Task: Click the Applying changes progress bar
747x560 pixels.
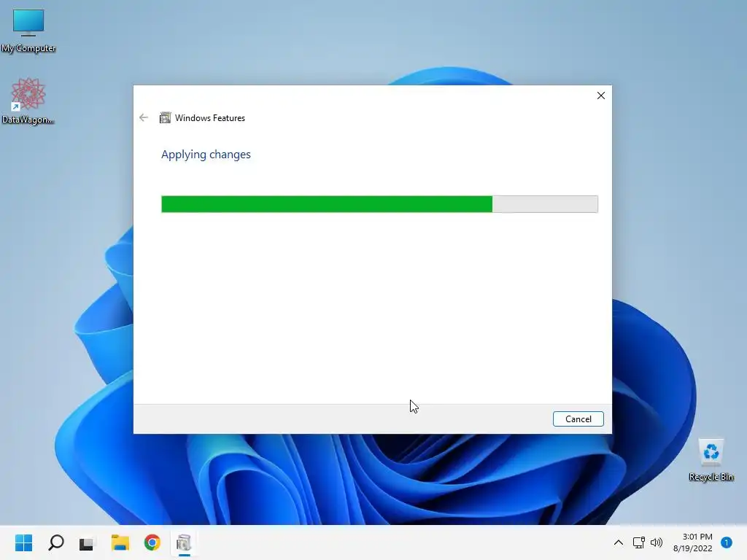Action: [x=379, y=204]
